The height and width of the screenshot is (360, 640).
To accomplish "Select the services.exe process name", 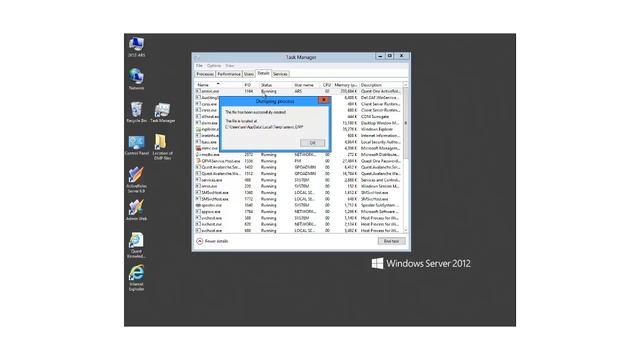I will [x=212, y=180].
